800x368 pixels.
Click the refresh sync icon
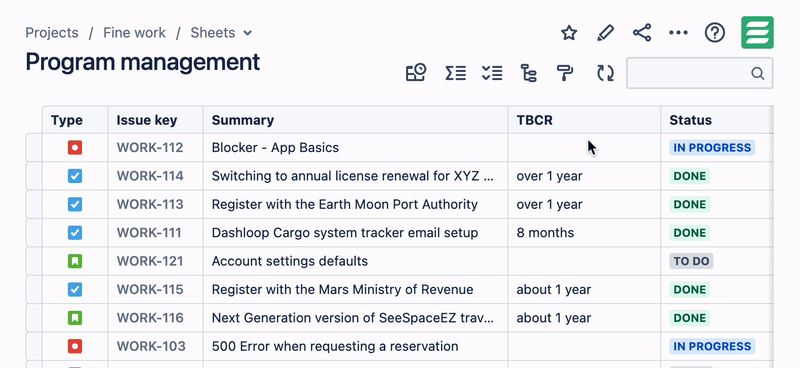pos(606,73)
